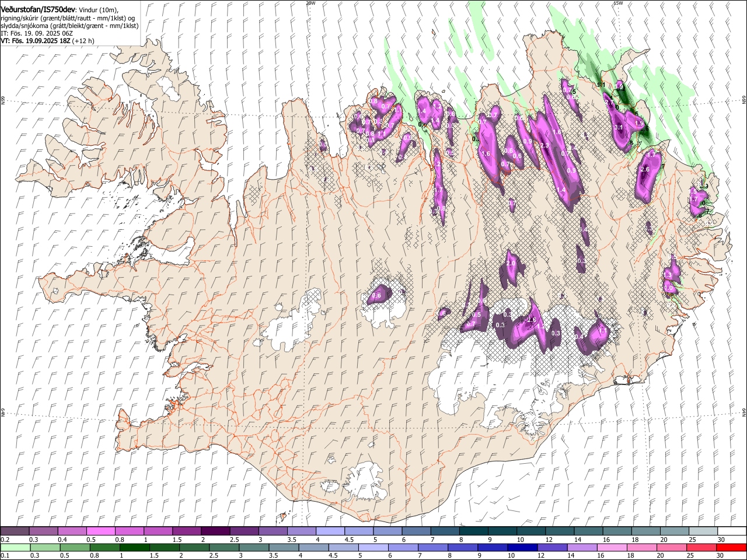This screenshot has height=560, width=747.
Task: Pick the dark teal 8–9 snow scale swatch
Action: [473, 531]
